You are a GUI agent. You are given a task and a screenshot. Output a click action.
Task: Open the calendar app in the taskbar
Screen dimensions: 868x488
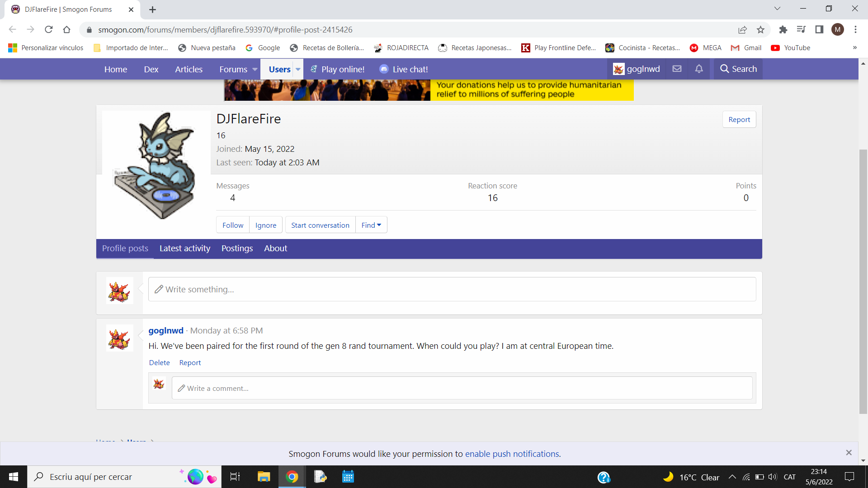pos(348,477)
